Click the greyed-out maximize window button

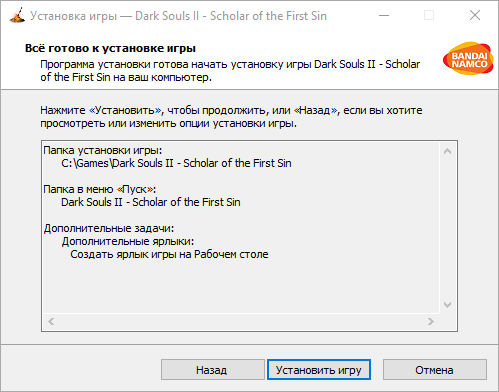pos(429,16)
